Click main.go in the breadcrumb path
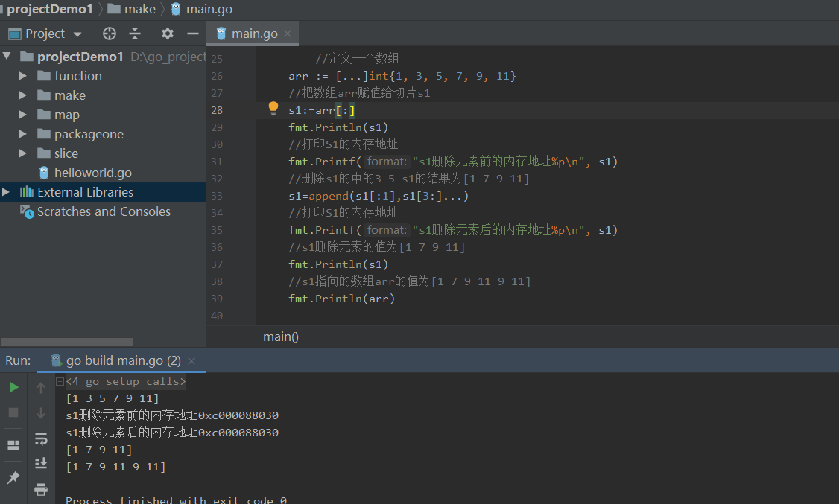Screen dimensions: 839x504 pos(209,9)
